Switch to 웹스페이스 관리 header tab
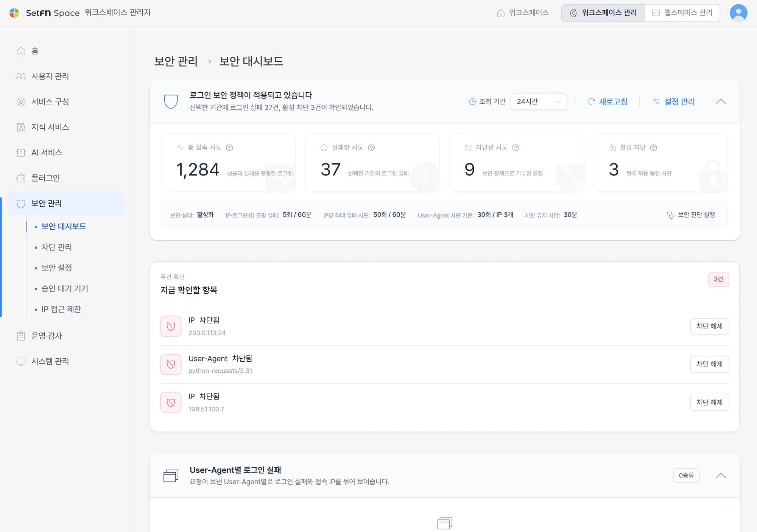 [682, 13]
